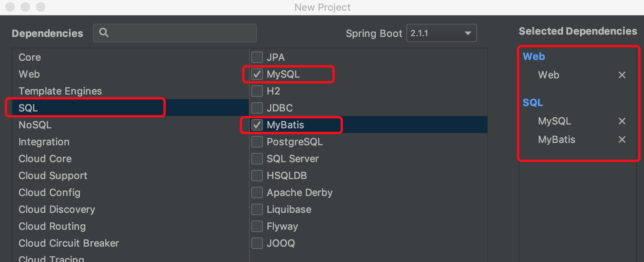Click the blue SQL group heading

coord(533,103)
